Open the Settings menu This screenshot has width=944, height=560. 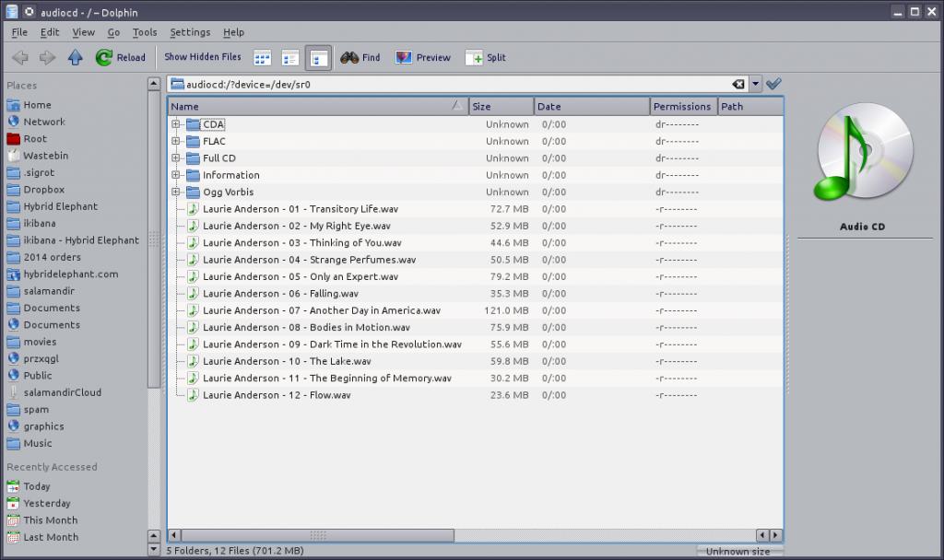click(190, 32)
